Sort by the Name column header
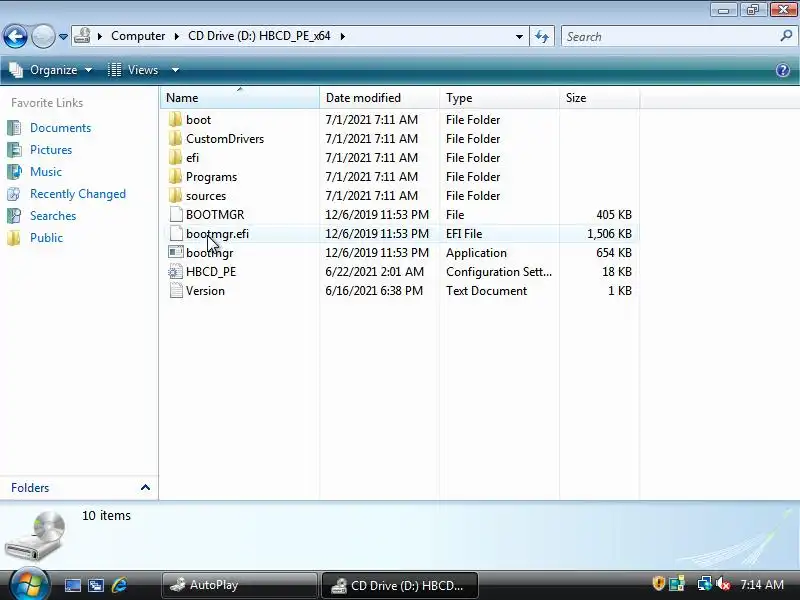Viewport: 800px width, 600px height. (240, 97)
